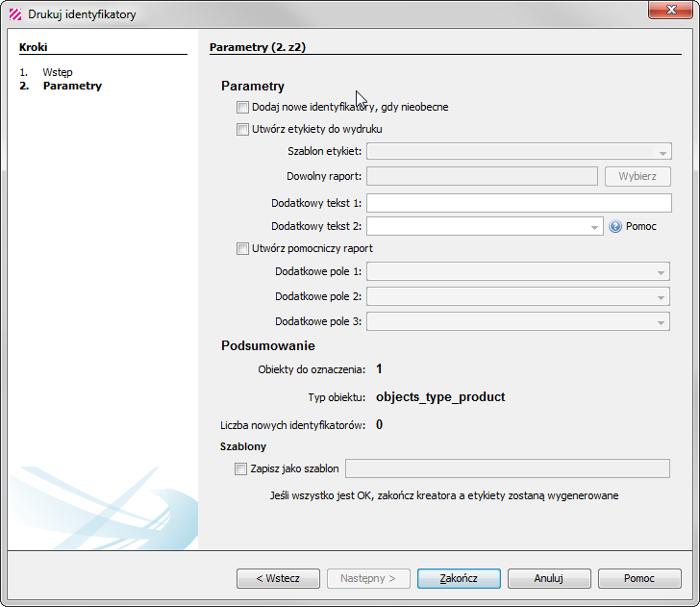Select step 'Parametry' in Kroki list

point(72,86)
